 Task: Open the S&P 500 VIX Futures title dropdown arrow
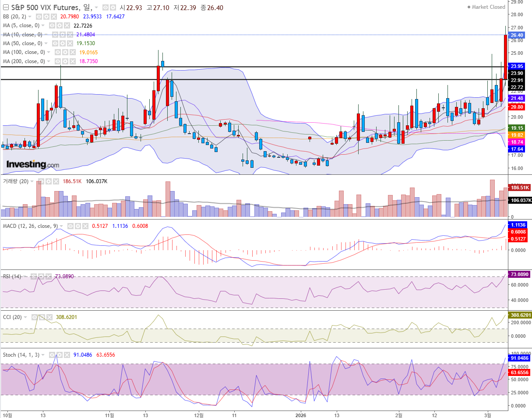pyautogui.click(x=96, y=7)
